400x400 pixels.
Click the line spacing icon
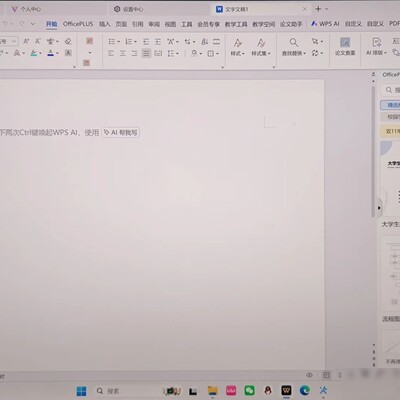click(171, 53)
